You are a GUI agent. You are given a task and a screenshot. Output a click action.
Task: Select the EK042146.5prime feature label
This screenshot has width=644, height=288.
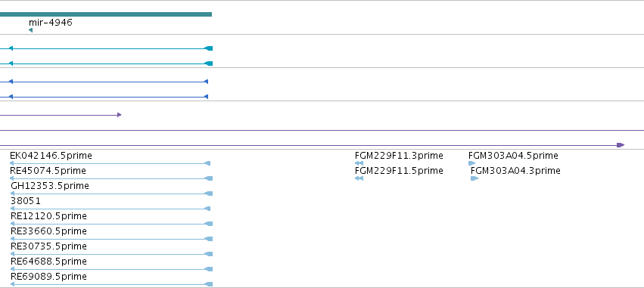(x=51, y=156)
